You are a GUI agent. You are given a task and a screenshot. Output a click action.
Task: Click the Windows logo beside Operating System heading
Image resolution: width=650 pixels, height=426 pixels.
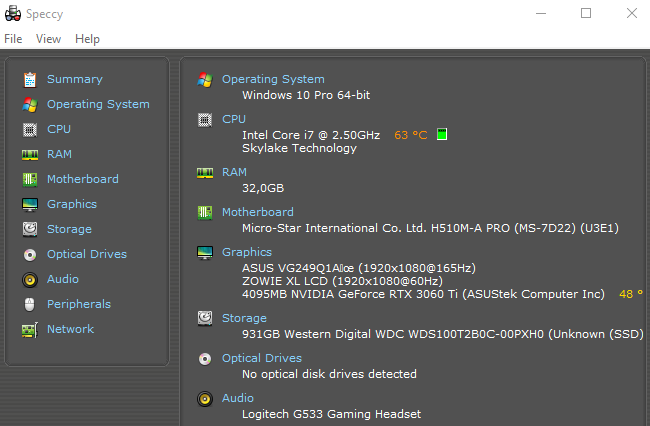click(x=205, y=79)
